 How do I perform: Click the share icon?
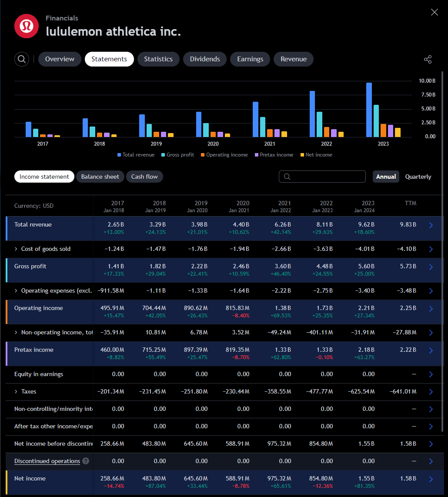[428, 59]
